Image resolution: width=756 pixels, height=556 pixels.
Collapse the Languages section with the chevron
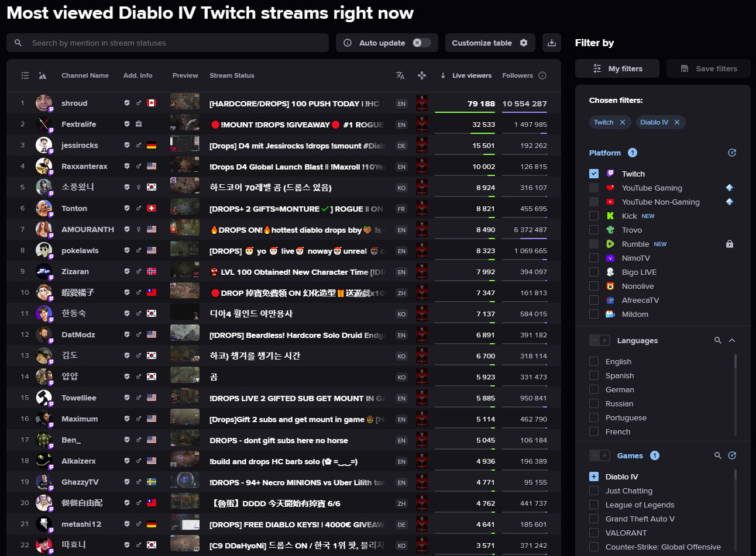731,340
